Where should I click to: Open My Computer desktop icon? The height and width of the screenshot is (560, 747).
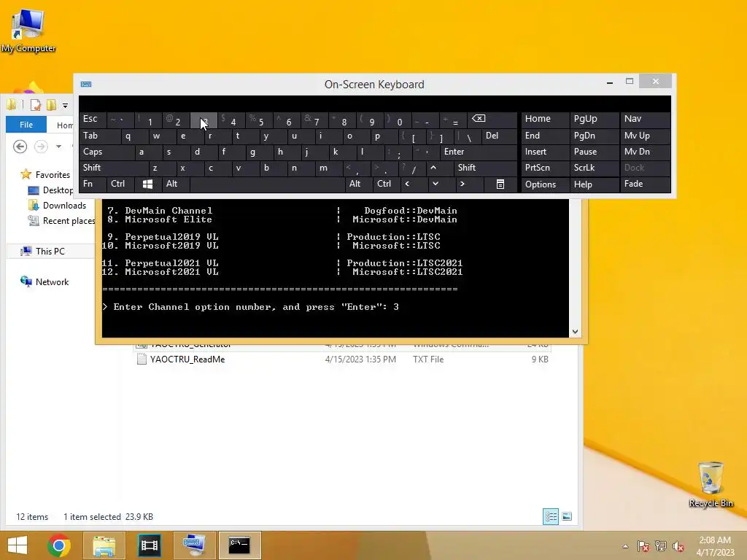pyautogui.click(x=28, y=31)
